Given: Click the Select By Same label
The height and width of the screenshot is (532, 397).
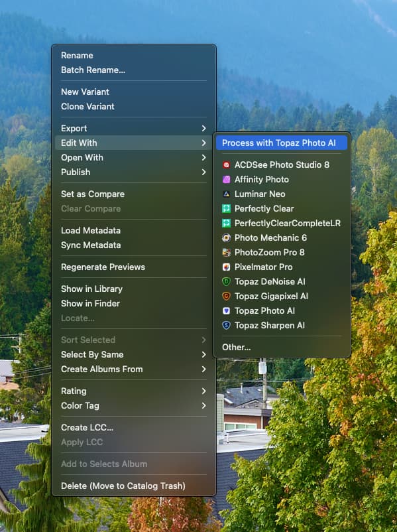Looking at the screenshot, I should pyautogui.click(x=92, y=354).
